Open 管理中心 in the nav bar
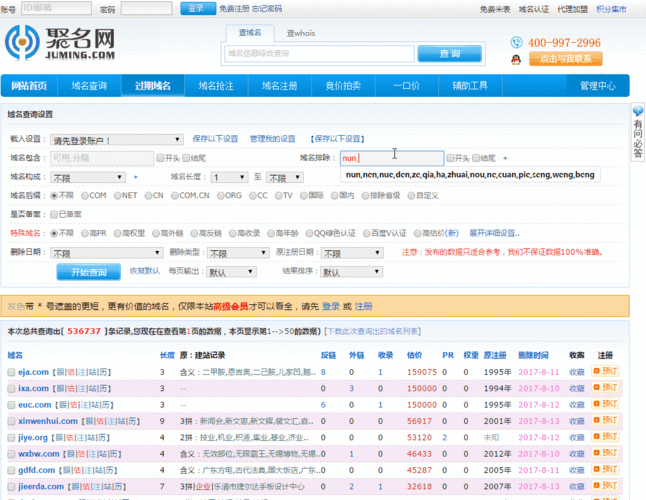 tap(597, 86)
